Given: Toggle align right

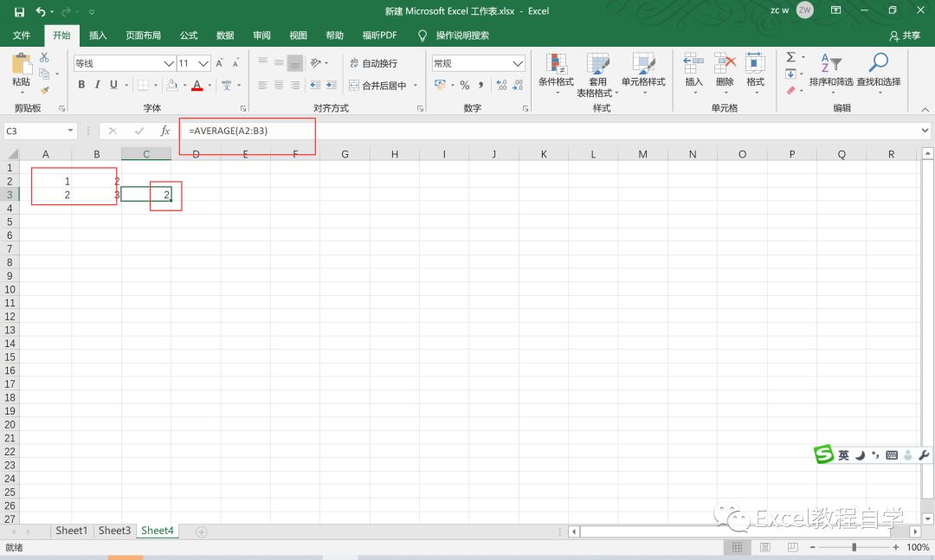Looking at the screenshot, I should coord(295,86).
